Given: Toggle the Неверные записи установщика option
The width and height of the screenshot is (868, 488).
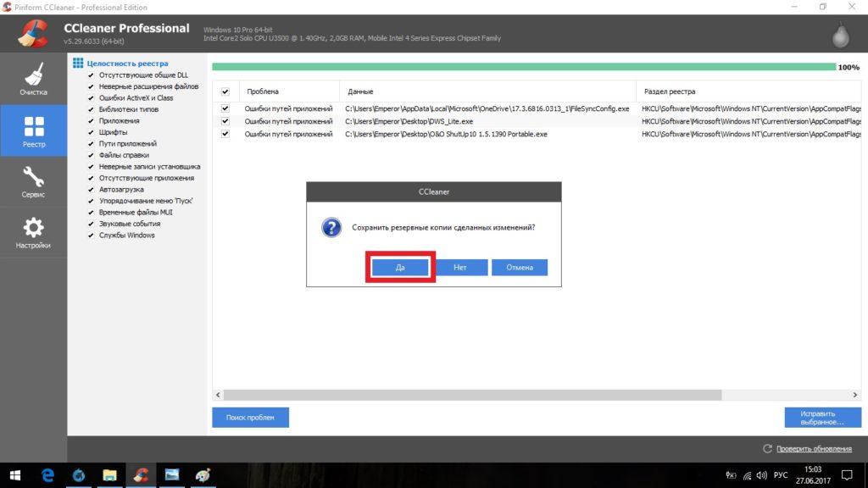Looking at the screenshot, I should point(91,167).
